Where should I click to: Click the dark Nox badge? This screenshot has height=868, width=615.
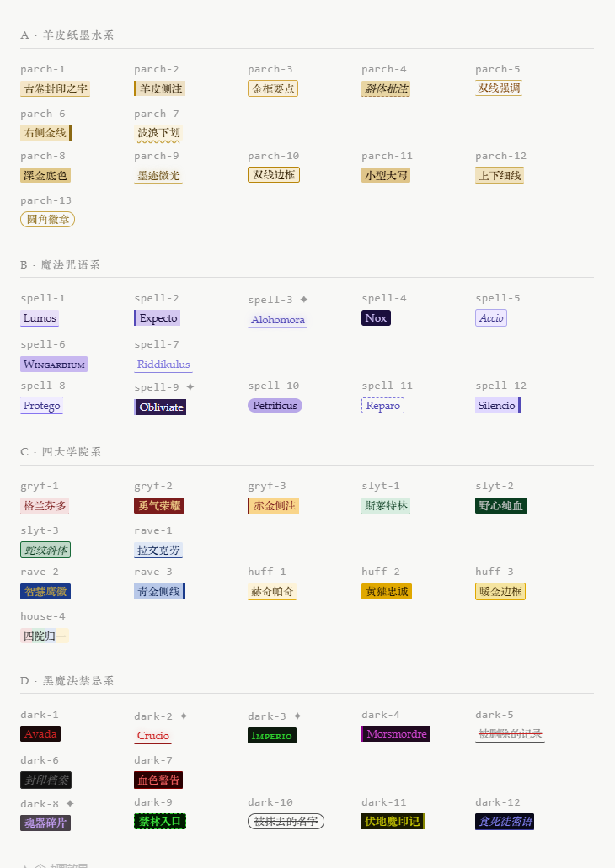click(x=376, y=318)
